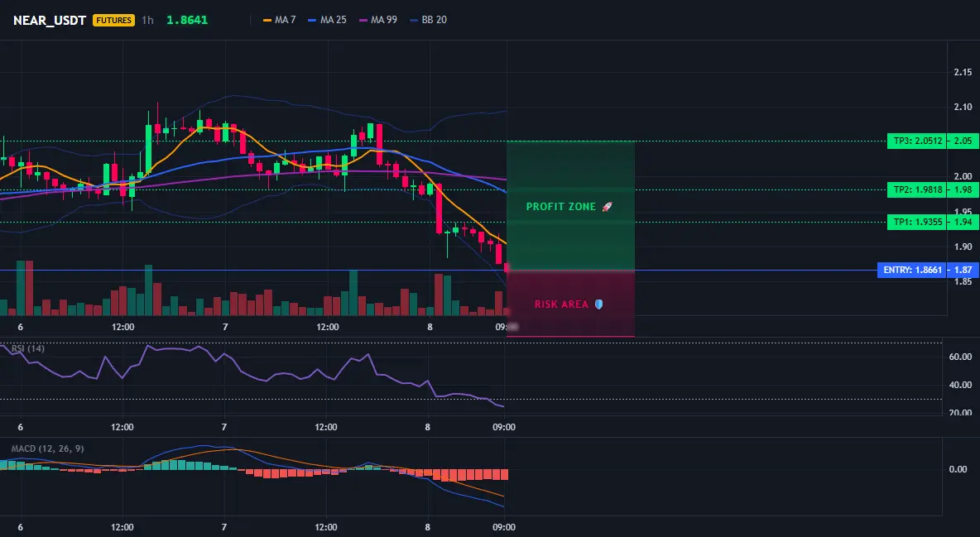Click the 60.00 RSI axis value

(x=961, y=357)
